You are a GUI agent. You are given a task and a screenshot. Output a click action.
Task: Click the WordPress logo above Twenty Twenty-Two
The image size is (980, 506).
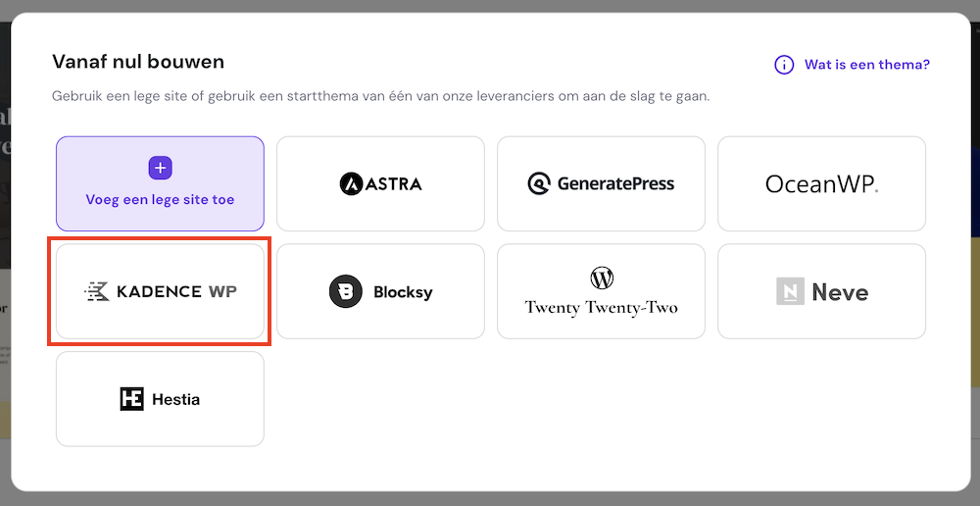601,277
